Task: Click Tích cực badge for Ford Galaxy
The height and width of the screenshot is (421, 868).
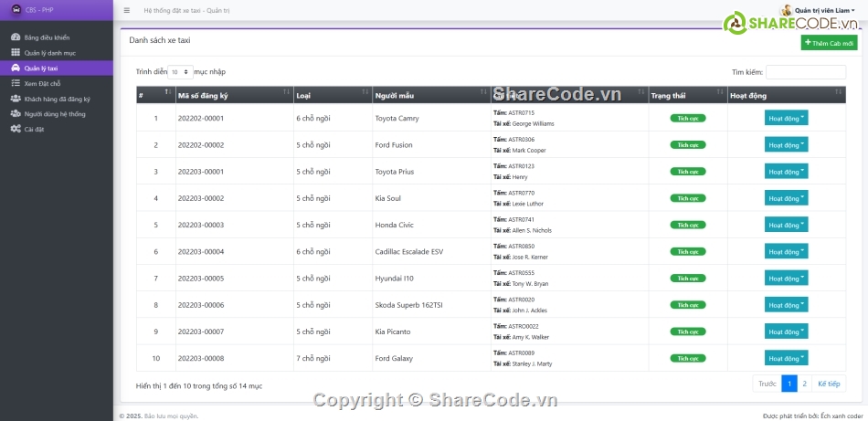Action: coord(688,358)
